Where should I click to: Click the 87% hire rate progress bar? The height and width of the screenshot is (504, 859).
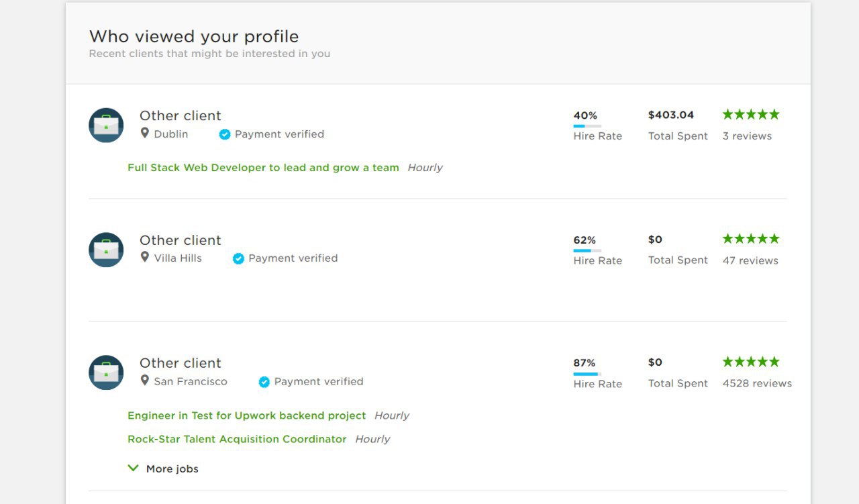point(587,374)
